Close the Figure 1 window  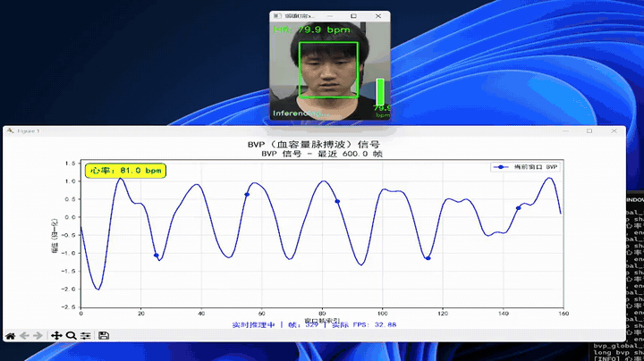click(x=614, y=130)
